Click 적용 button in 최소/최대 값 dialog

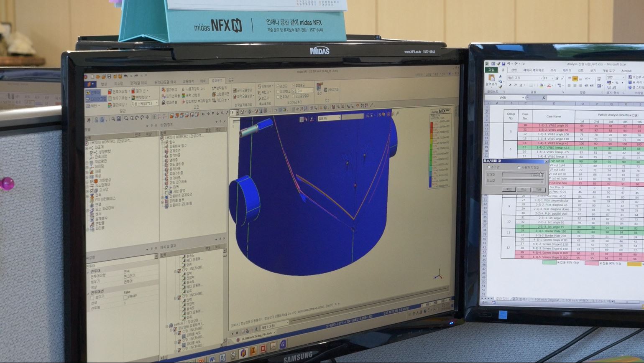coord(539,190)
